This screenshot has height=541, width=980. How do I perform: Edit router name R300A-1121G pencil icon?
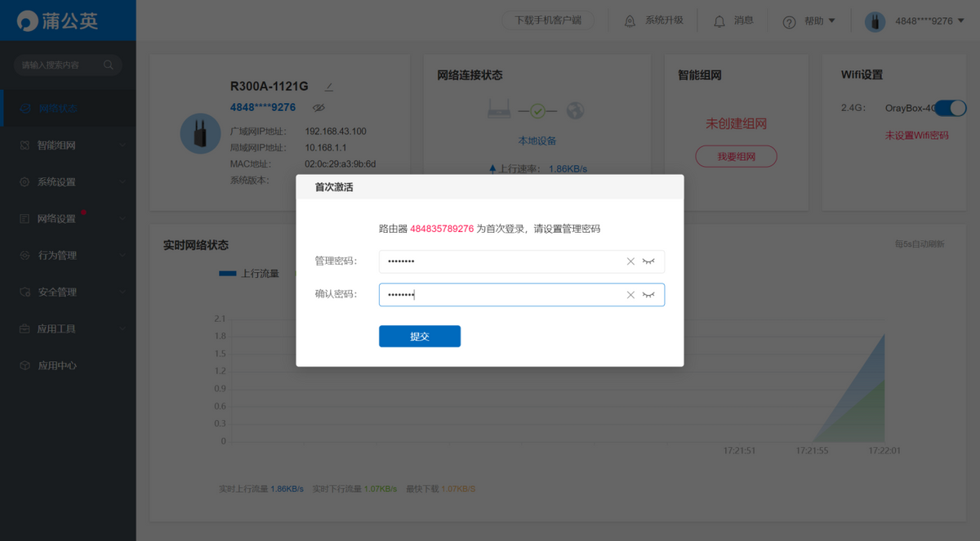pyautogui.click(x=328, y=87)
